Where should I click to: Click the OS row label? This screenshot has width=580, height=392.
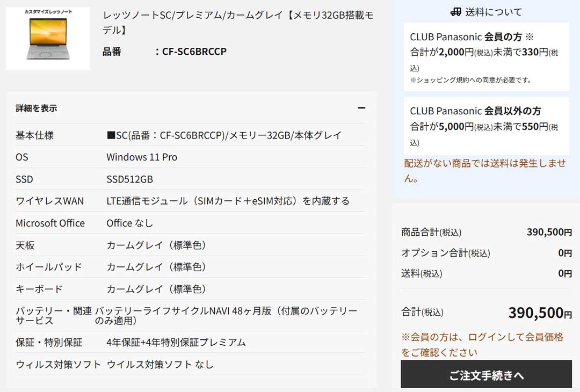click(x=22, y=157)
